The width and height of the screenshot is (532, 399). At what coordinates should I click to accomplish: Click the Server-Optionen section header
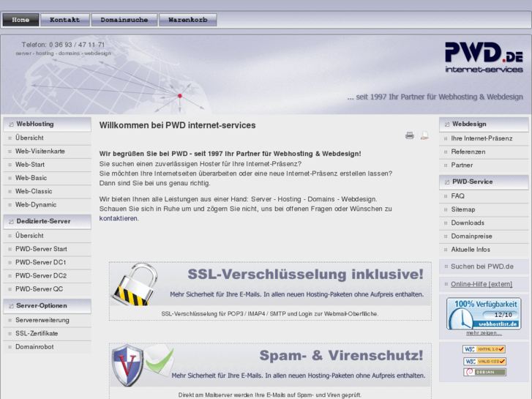click(x=47, y=306)
